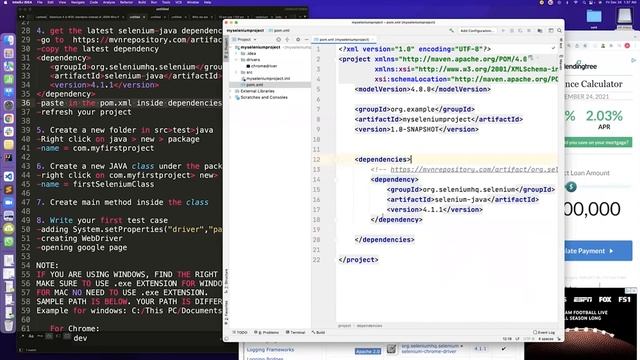Viewport: 640px width, 360px height.
Task: Click the dependencies breadcrumb at editor bottom
Action: (370, 326)
